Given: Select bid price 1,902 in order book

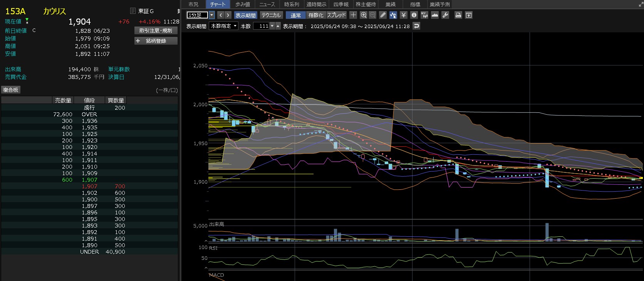Looking at the screenshot, I should (89, 193).
